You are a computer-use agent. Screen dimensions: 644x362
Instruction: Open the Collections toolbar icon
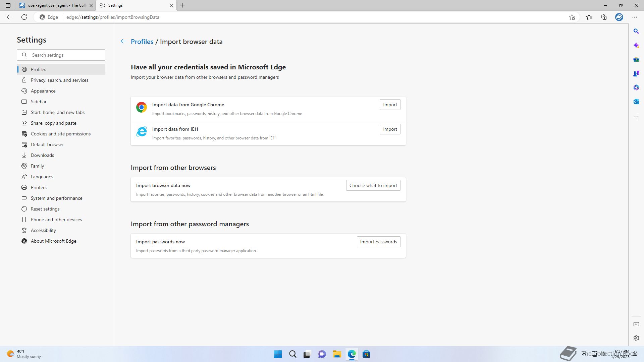click(604, 17)
